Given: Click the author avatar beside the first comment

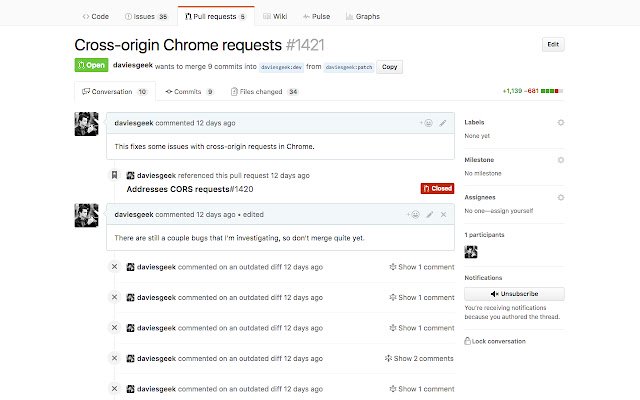Looking at the screenshot, I should 86,124.
